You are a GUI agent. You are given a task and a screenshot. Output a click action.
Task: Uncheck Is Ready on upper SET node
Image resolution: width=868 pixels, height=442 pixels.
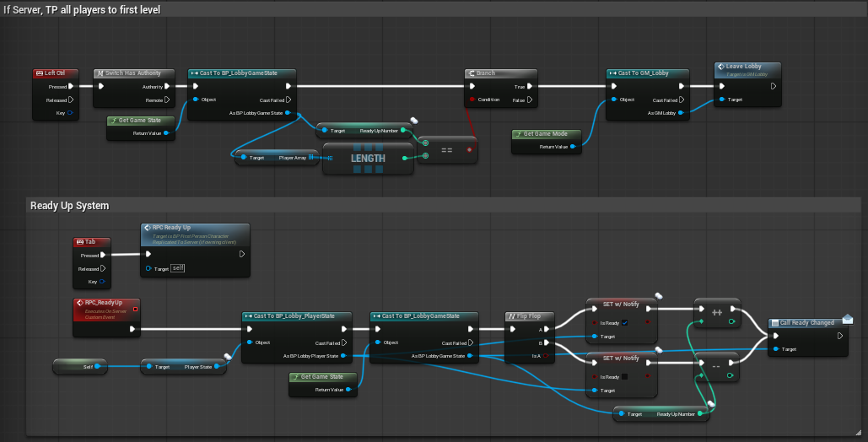point(624,322)
